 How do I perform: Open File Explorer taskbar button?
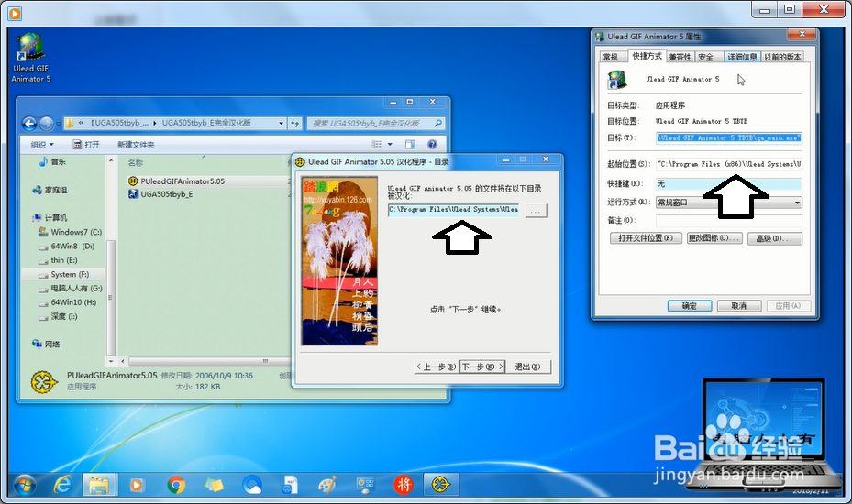coord(99,485)
